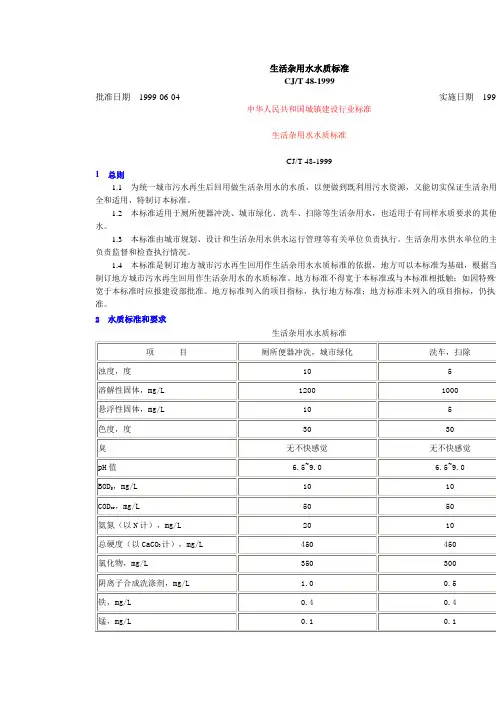Select the 阴离子合成洗涤剂 row label

(x=144, y=583)
